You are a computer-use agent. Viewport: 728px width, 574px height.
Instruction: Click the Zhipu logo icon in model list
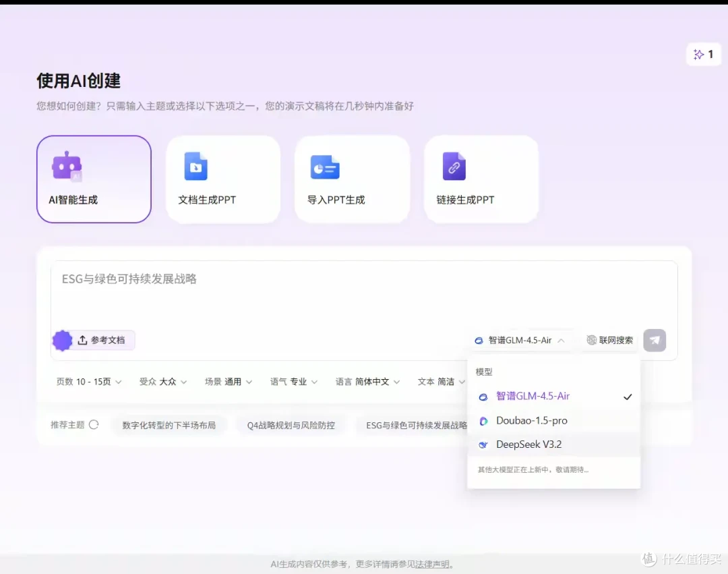[483, 397]
